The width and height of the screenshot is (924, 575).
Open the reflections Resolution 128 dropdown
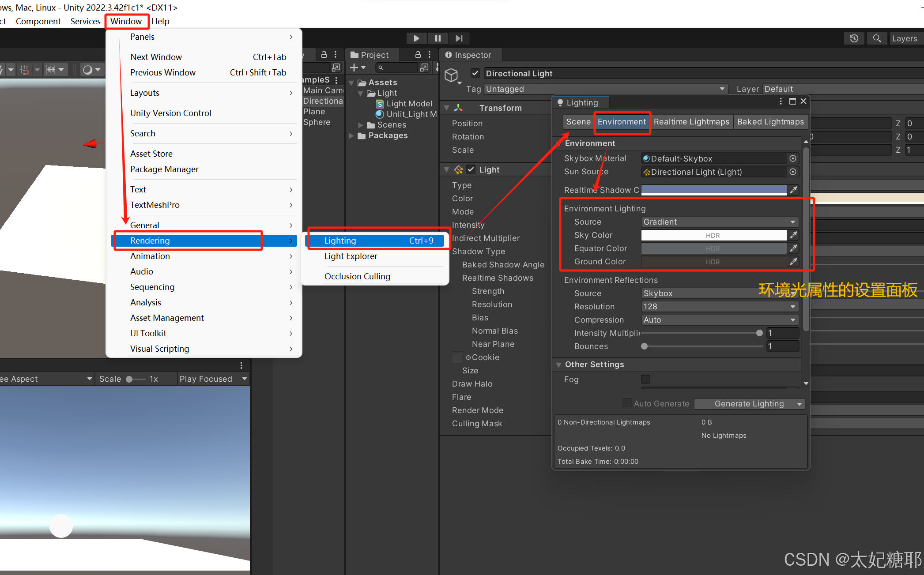point(720,306)
